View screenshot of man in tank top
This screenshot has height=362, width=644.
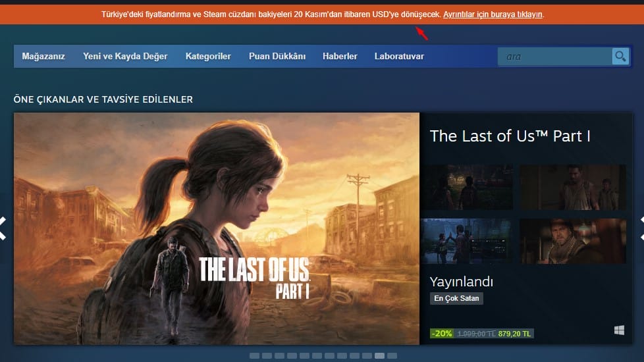(x=573, y=187)
